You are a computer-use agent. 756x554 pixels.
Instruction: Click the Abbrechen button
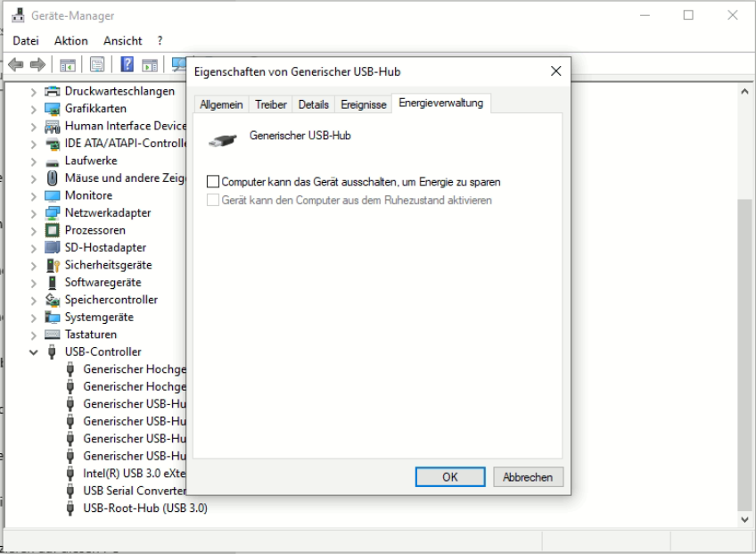(528, 476)
